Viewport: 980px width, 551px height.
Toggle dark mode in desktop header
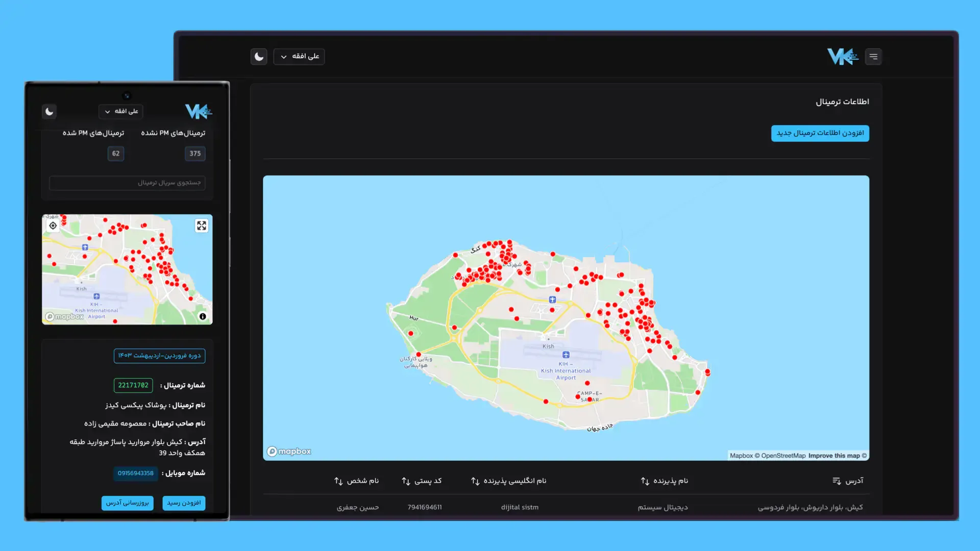(259, 57)
